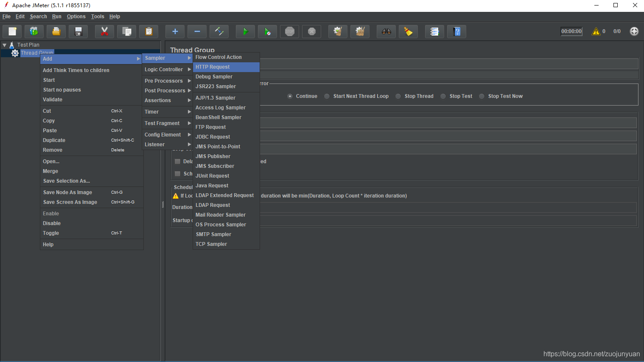Expand the Config Element submenu

coord(167,135)
